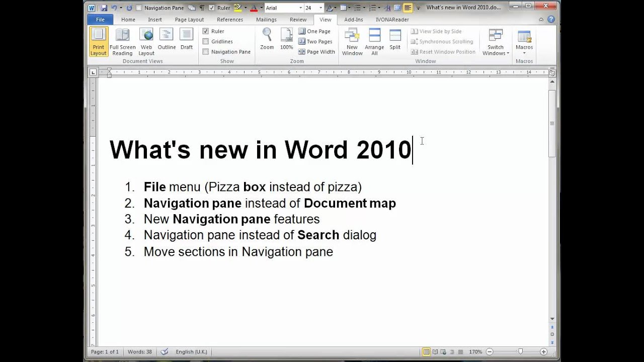Switch to the Home tab
Screen dimensions: 644x362
coord(128,20)
